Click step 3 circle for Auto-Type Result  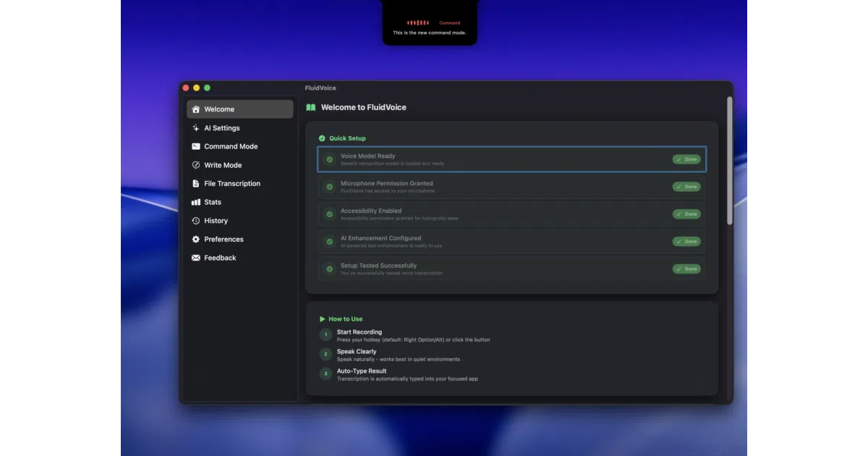[x=326, y=374]
